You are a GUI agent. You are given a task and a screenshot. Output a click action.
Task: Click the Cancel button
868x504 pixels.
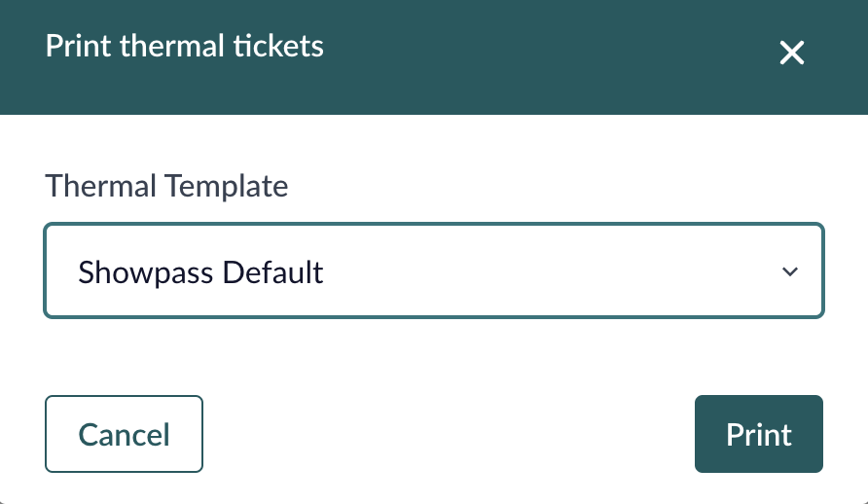tap(124, 434)
